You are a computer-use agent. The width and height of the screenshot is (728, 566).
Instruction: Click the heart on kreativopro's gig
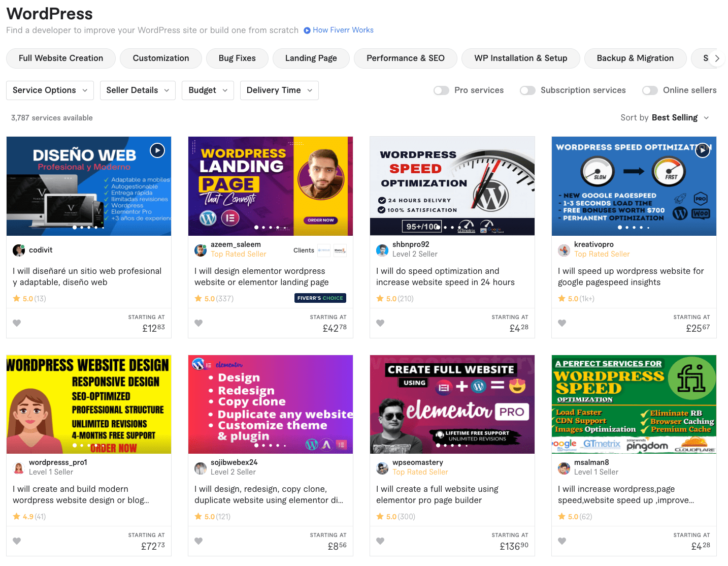tap(562, 323)
